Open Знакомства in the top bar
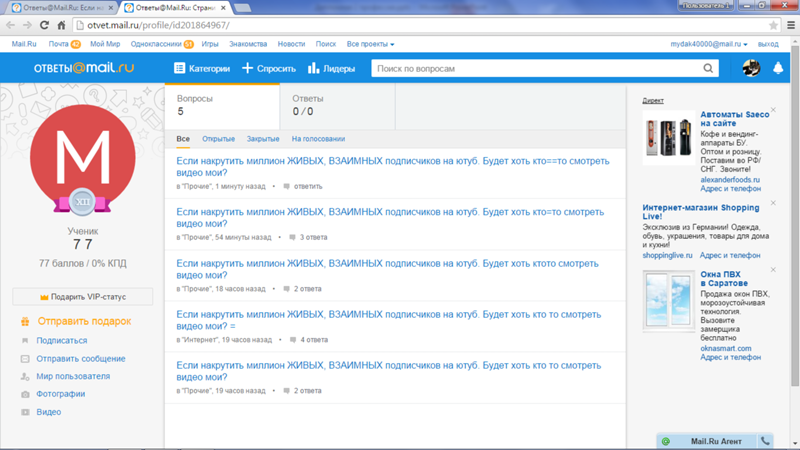 (x=248, y=44)
